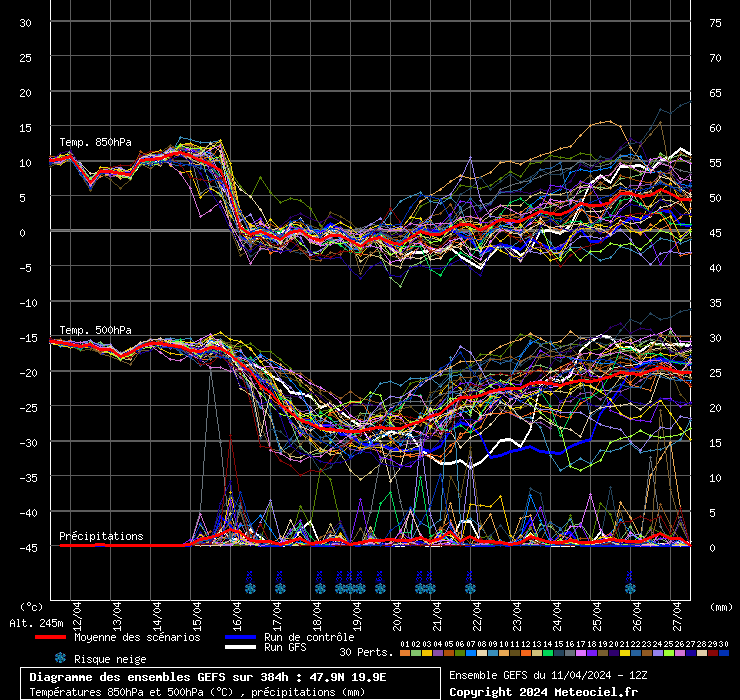Click the white Run GFS legend line
The image size is (740, 700).
click(239, 648)
